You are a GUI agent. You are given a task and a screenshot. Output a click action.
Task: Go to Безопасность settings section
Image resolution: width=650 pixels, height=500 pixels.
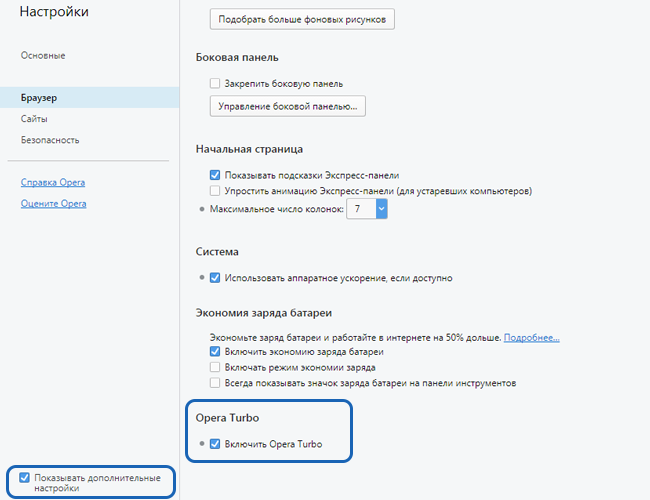(x=50, y=140)
